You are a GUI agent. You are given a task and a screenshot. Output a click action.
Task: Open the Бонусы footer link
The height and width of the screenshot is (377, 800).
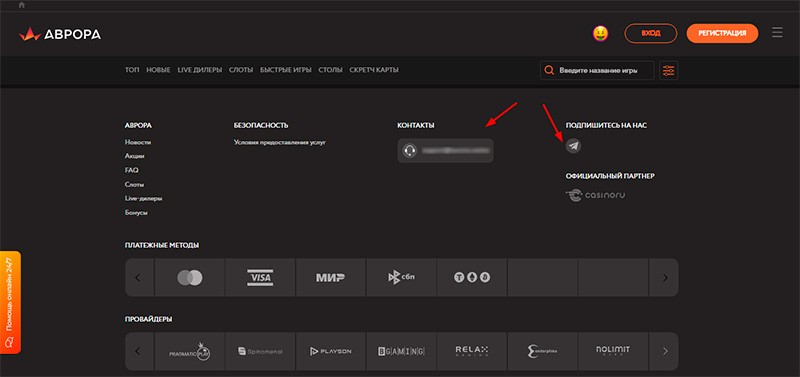(136, 212)
